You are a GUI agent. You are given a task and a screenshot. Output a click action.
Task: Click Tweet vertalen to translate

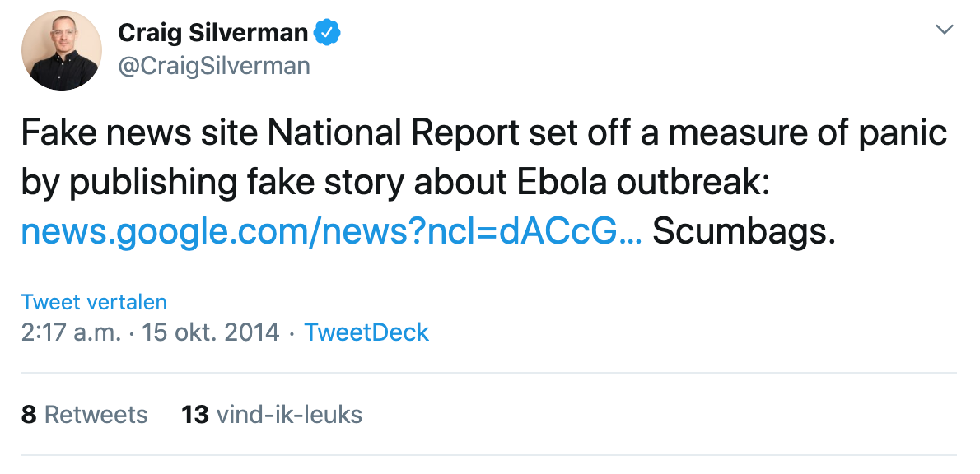[x=94, y=301]
